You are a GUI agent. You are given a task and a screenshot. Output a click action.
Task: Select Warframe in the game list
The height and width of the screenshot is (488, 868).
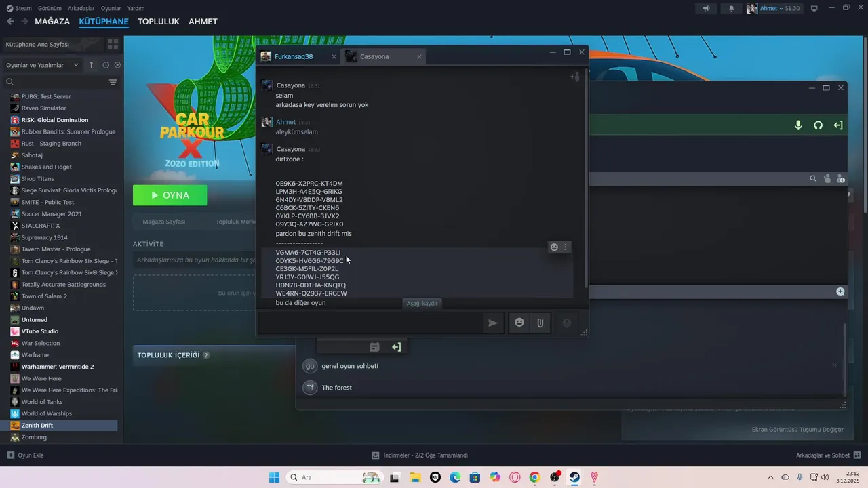[x=35, y=354]
